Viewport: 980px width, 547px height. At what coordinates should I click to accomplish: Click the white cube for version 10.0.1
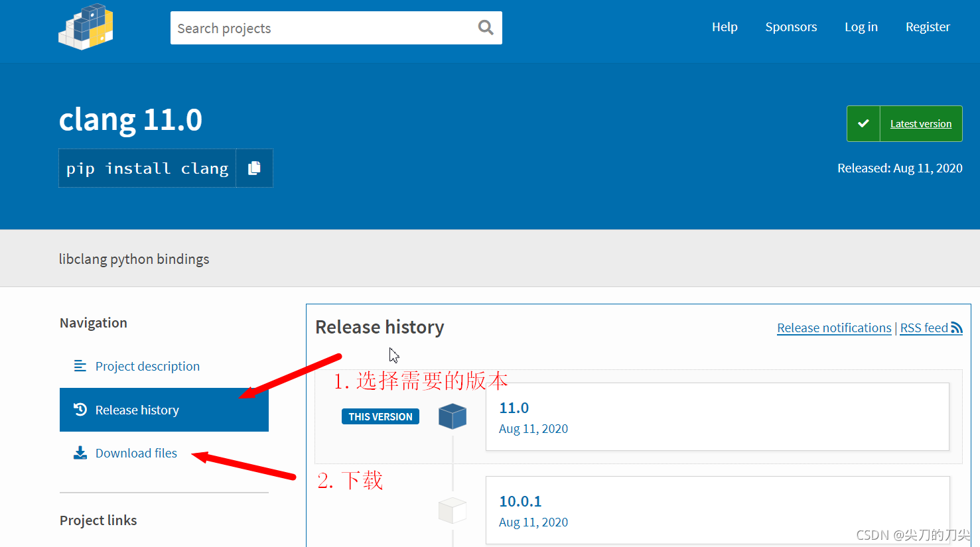[453, 511]
